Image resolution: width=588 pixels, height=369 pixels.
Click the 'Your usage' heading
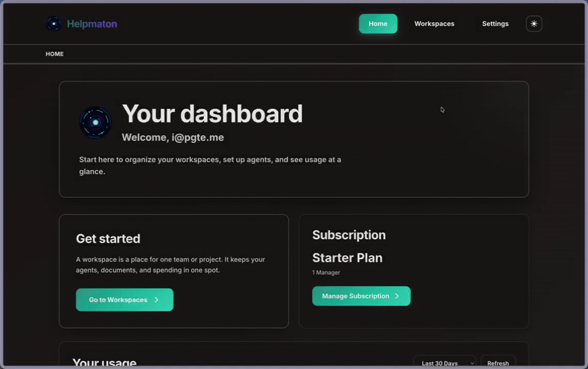105,362
